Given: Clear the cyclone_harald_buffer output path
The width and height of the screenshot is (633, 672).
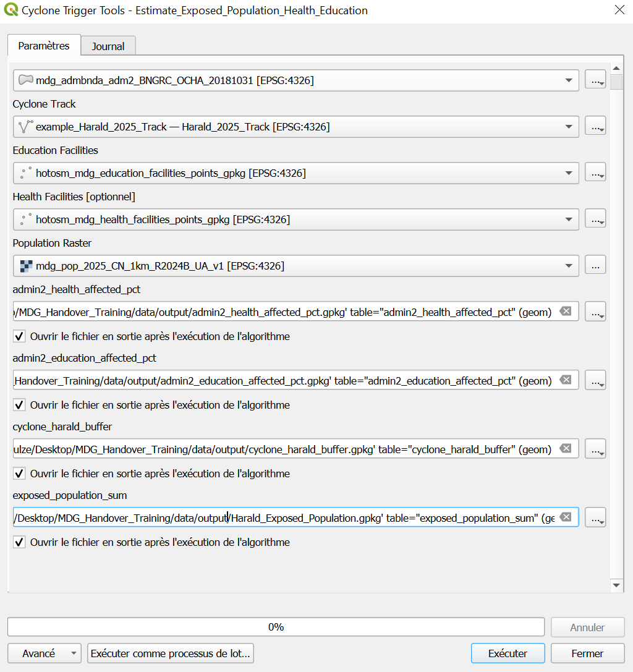Looking at the screenshot, I should (x=565, y=449).
